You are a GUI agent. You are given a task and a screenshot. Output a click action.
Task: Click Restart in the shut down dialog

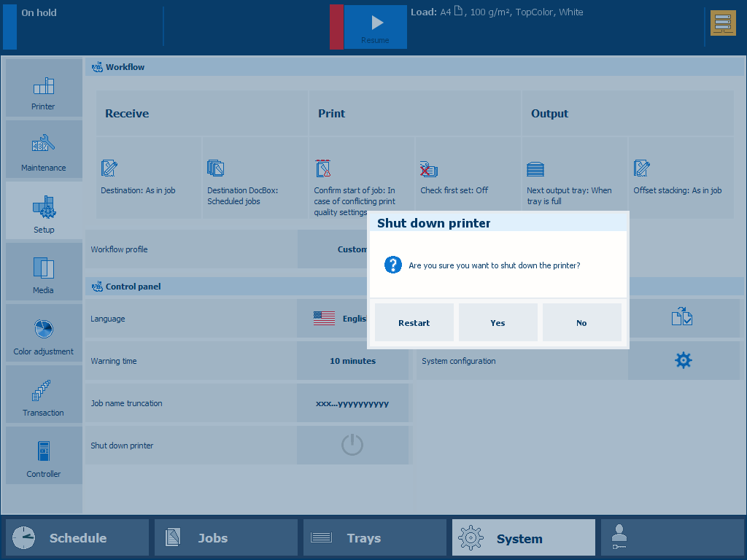(x=414, y=322)
